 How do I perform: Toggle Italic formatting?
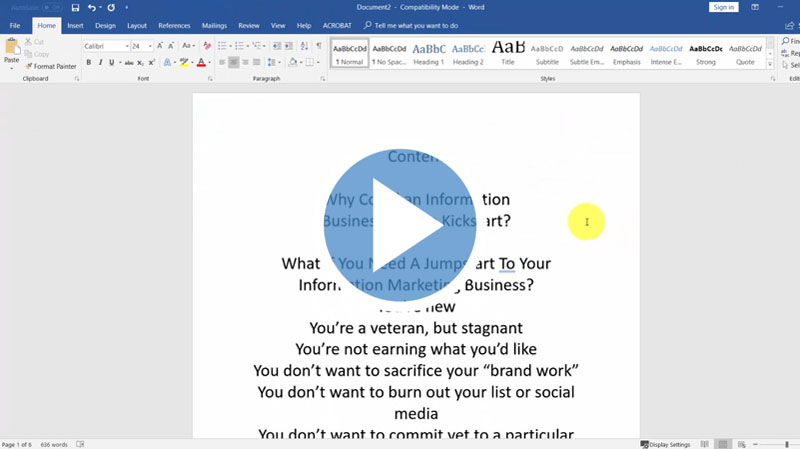click(x=101, y=62)
